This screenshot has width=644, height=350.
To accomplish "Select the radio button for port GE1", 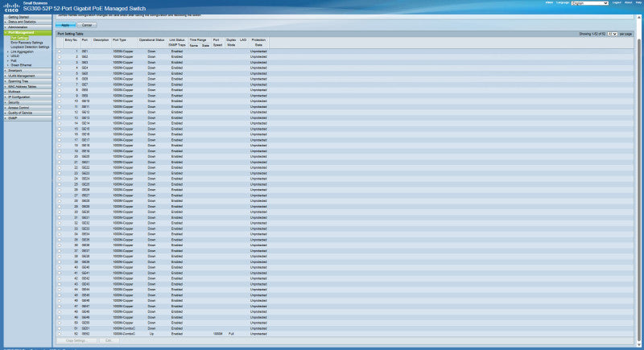I will click(x=60, y=51).
